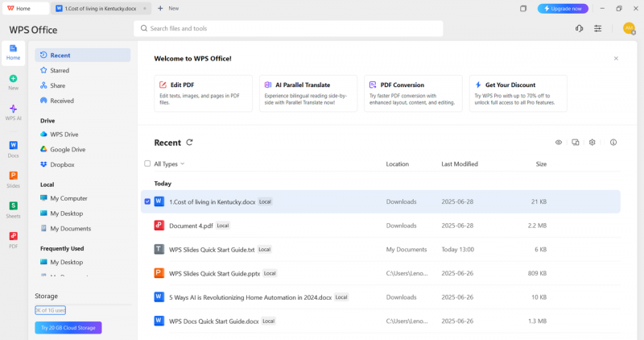Screen dimensions: 644x340
Task: Switch to 1.Cost of living in Kentucky.docx tab
Action: 100,8
